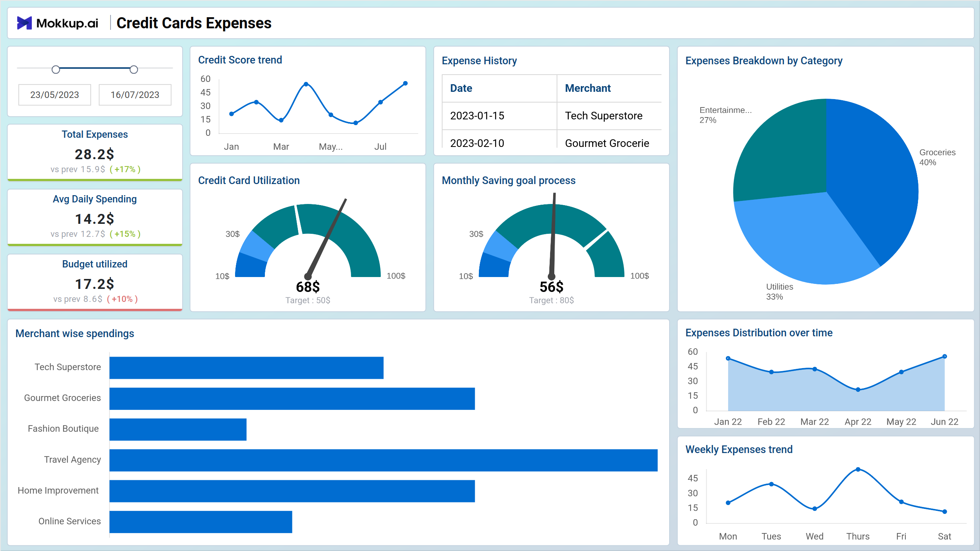Click the Fashion Boutique bar
The height and width of the screenshot is (551, 980).
pyautogui.click(x=178, y=429)
